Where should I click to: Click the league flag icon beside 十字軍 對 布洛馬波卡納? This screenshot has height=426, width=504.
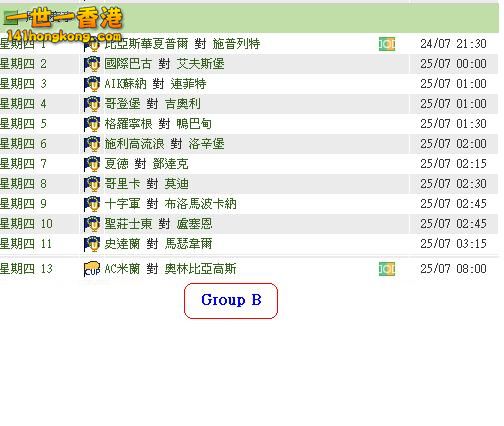coord(92,204)
